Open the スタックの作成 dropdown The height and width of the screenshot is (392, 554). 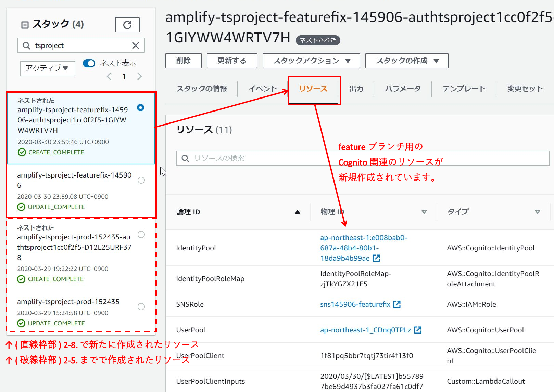tap(407, 61)
